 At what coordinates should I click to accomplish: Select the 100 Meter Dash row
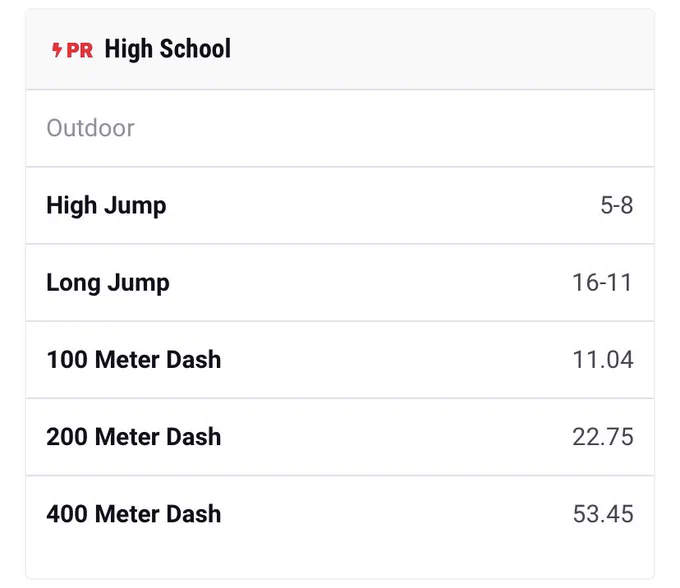(x=340, y=360)
